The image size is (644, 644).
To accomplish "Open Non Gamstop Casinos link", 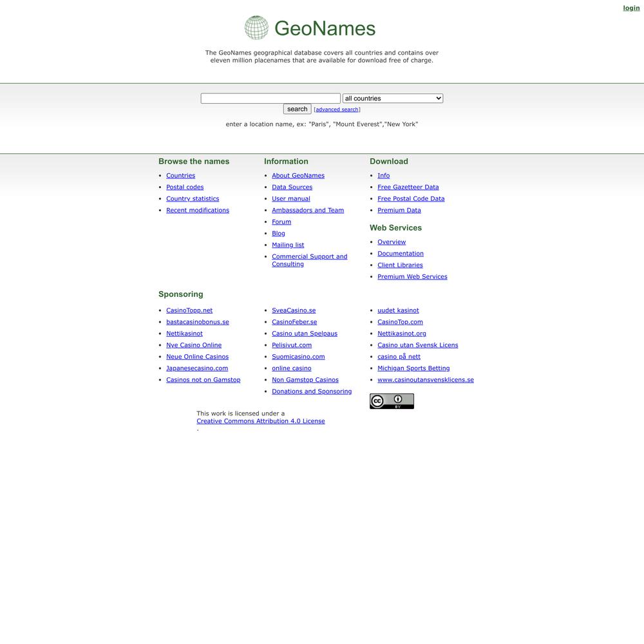I will (305, 379).
